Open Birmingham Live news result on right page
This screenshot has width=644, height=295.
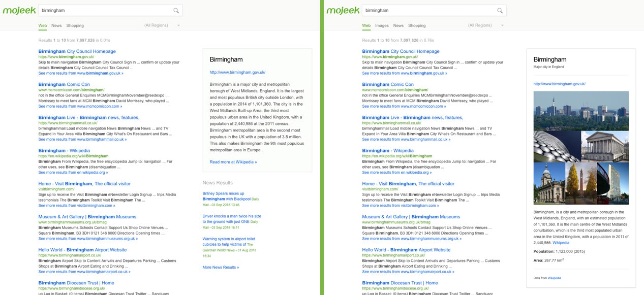412,117
